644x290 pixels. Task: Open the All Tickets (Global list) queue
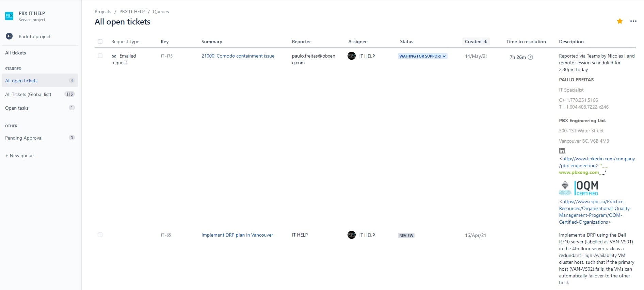[40, 94]
